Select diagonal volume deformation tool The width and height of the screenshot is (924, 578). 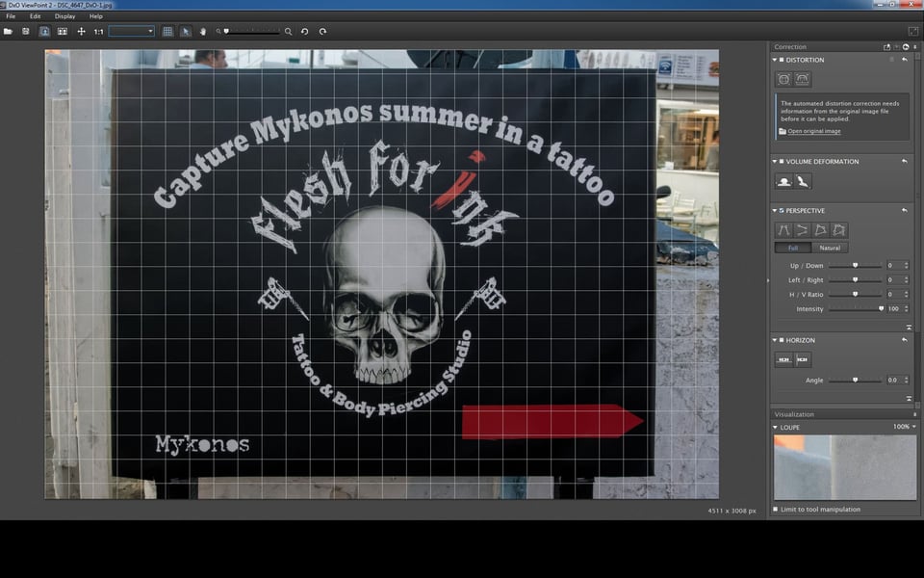click(802, 181)
